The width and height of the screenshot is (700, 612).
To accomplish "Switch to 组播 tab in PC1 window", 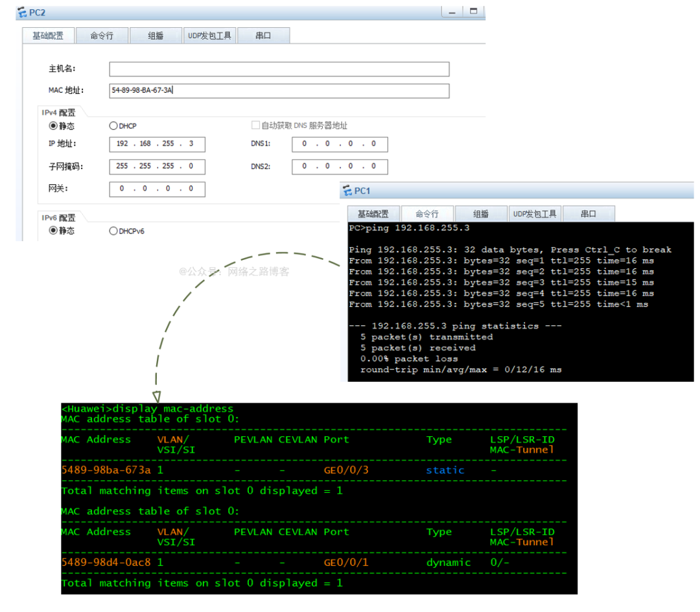I will coord(481,214).
